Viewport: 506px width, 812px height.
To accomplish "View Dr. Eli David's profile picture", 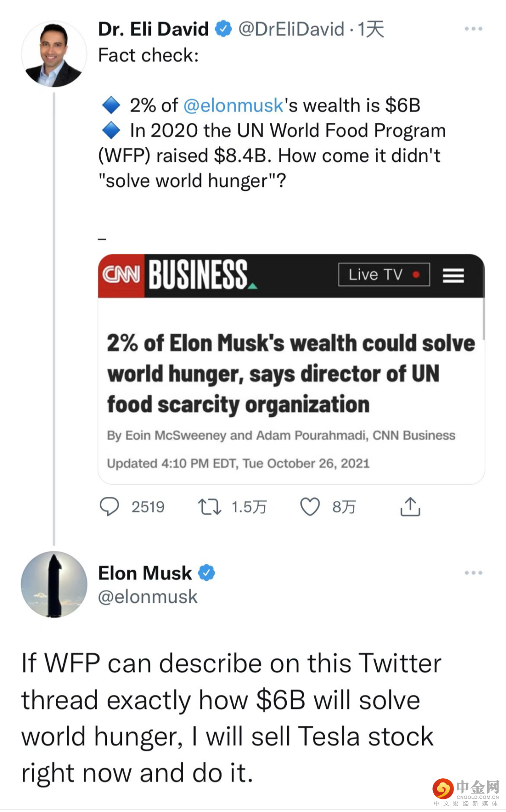I will (x=54, y=54).
